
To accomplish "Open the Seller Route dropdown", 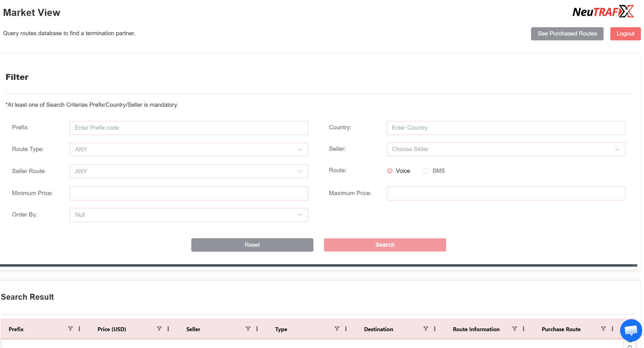I will tap(189, 172).
